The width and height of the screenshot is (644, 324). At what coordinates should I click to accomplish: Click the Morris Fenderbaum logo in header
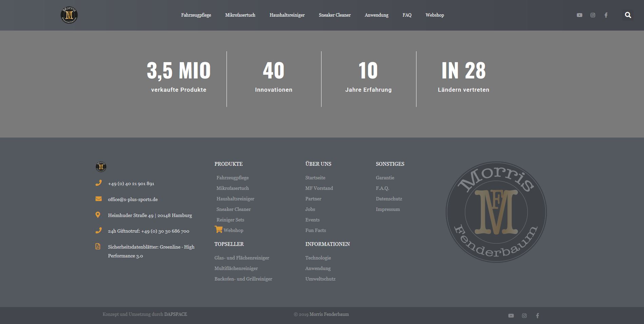click(x=69, y=15)
